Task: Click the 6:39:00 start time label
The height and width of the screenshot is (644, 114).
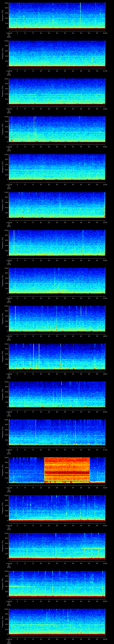Action: click(9, 412)
